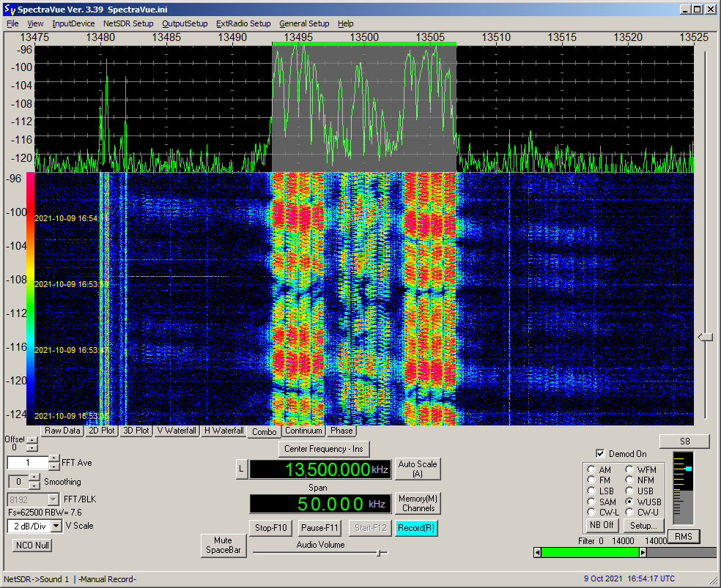Switch to H Waterfall tab

point(223,431)
